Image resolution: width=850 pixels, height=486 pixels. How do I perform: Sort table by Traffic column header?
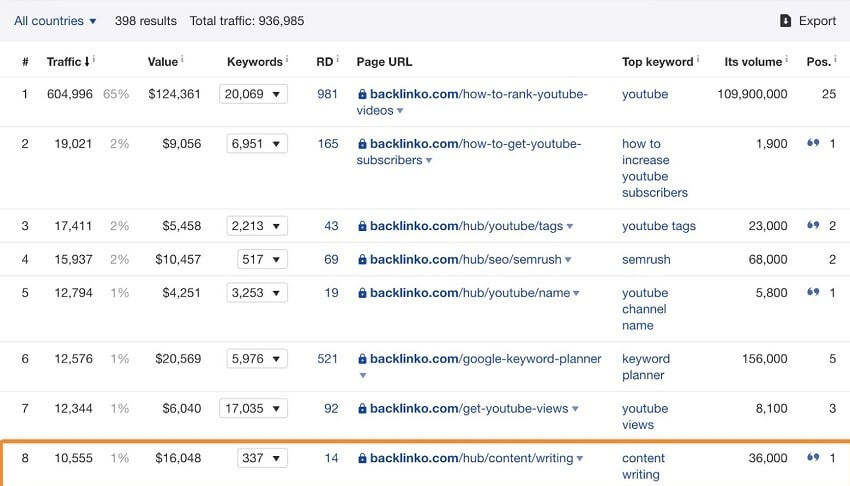tap(64, 62)
